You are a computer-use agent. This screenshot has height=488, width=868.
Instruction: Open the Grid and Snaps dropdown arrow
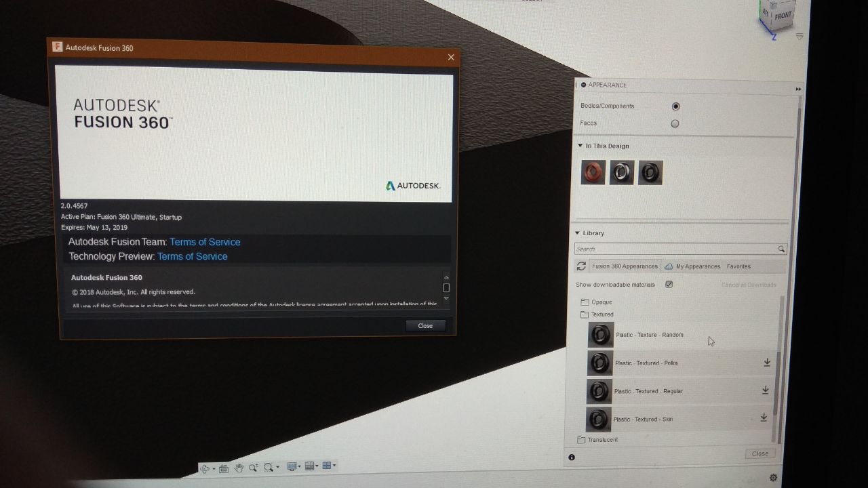point(317,466)
